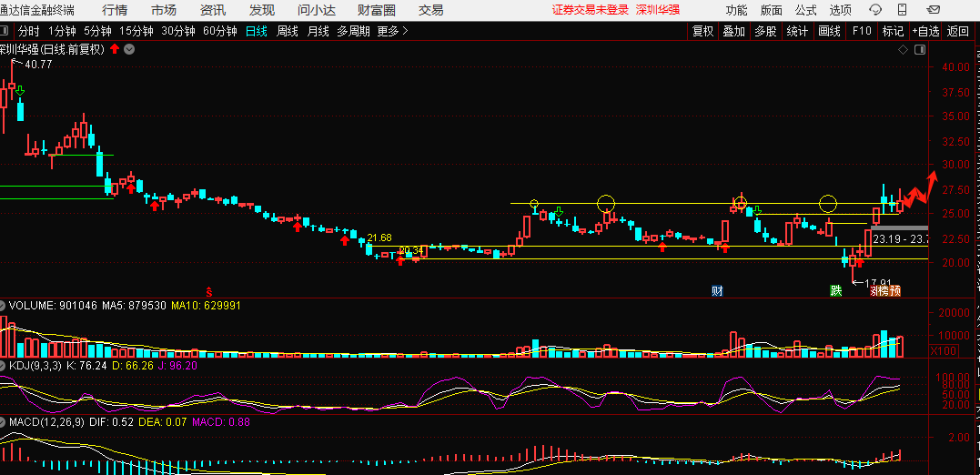
Task: Click the 21.68 price label on chart
Action: pos(379,238)
